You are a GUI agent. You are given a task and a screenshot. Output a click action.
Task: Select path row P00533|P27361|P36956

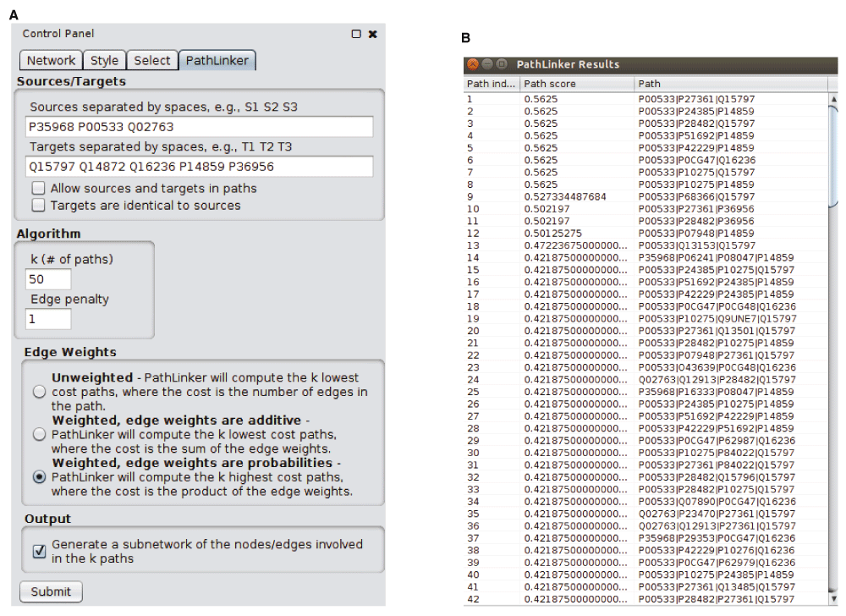coord(645,209)
